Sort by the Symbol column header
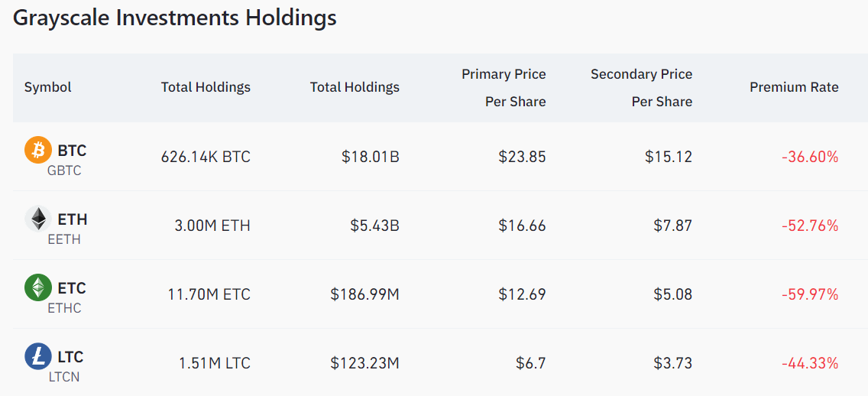 (47, 87)
